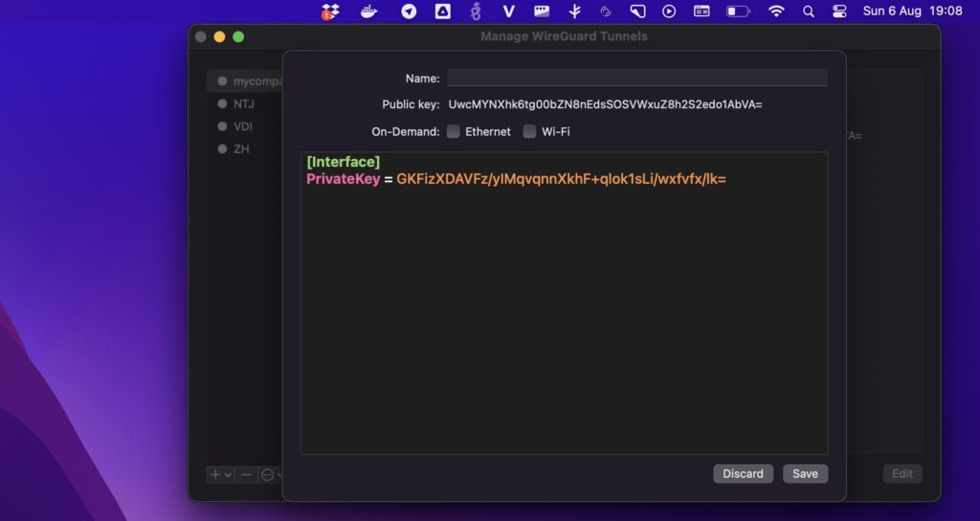Open the triangle-in-square menu bar icon

point(442,11)
